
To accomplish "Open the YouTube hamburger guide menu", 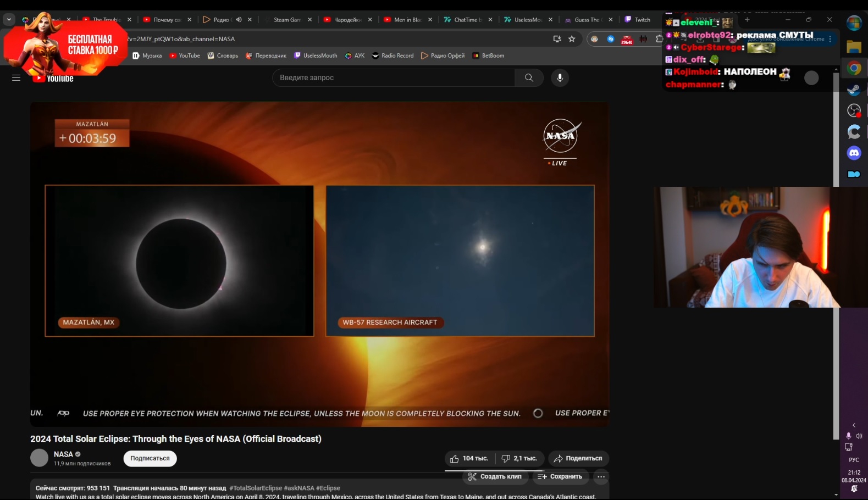I will pyautogui.click(x=16, y=78).
